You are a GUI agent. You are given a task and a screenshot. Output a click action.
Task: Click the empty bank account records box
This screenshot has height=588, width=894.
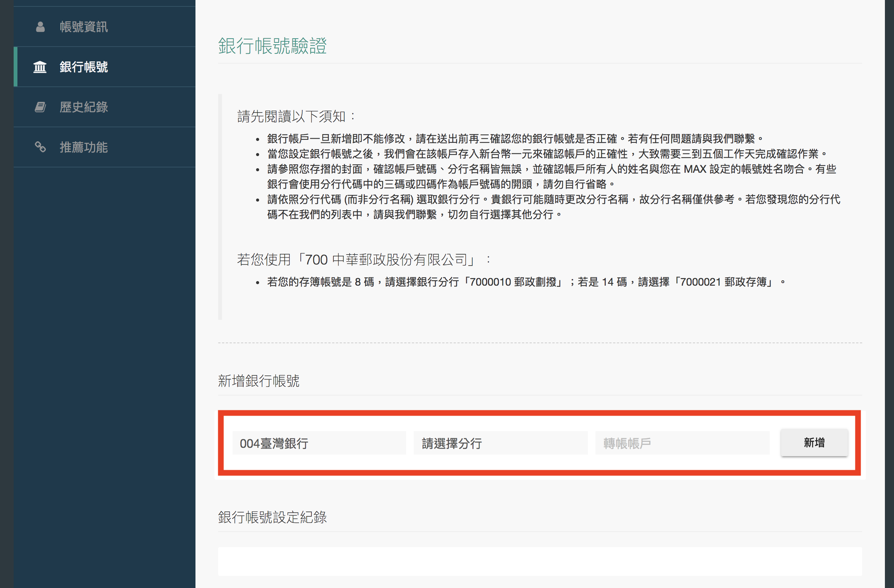tap(539, 561)
